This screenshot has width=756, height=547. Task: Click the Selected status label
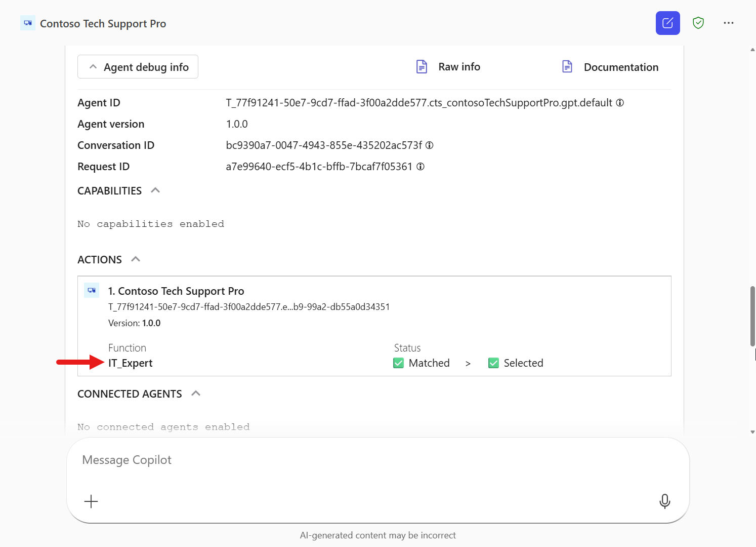523,363
